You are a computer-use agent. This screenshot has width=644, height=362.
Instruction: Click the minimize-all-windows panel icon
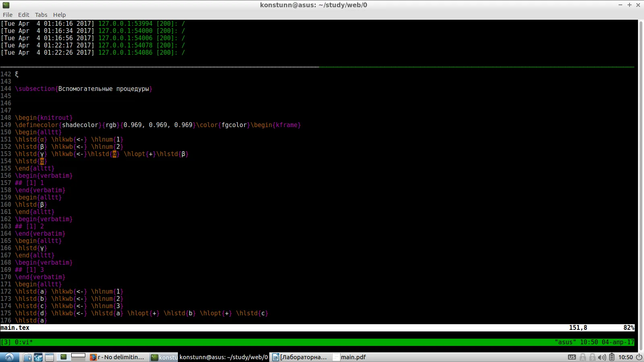(50, 357)
